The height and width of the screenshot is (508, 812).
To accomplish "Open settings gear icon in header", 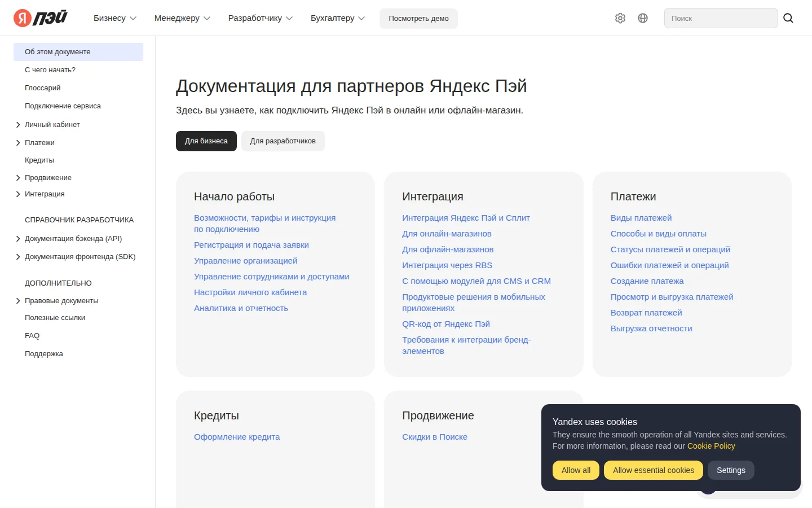I will [620, 18].
